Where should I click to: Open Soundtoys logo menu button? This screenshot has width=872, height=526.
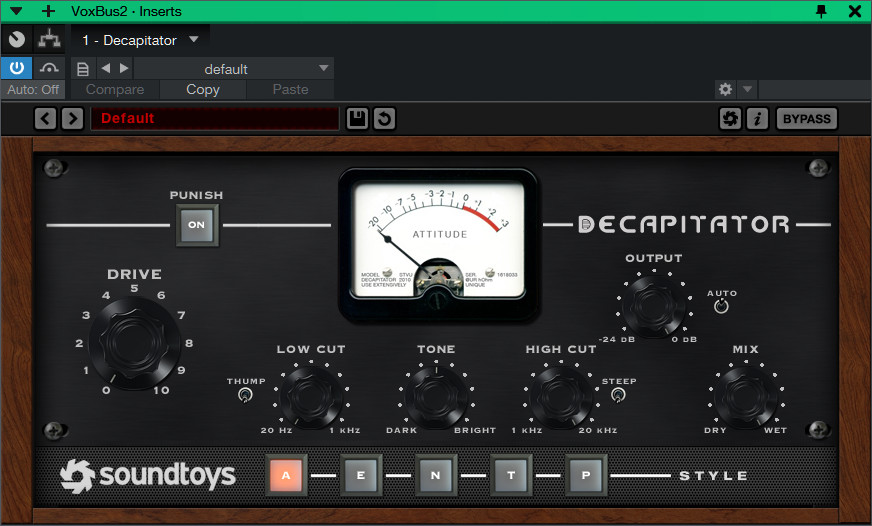coord(730,118)
